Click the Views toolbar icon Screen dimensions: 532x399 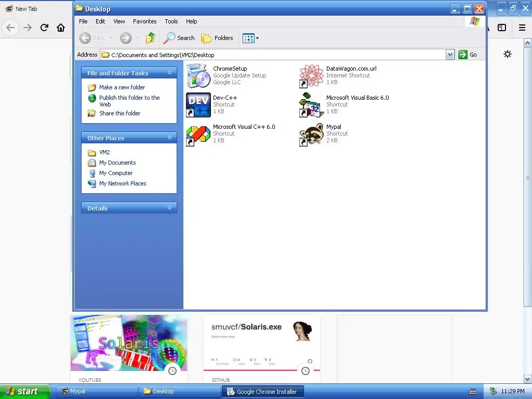[x=248, y=38]
